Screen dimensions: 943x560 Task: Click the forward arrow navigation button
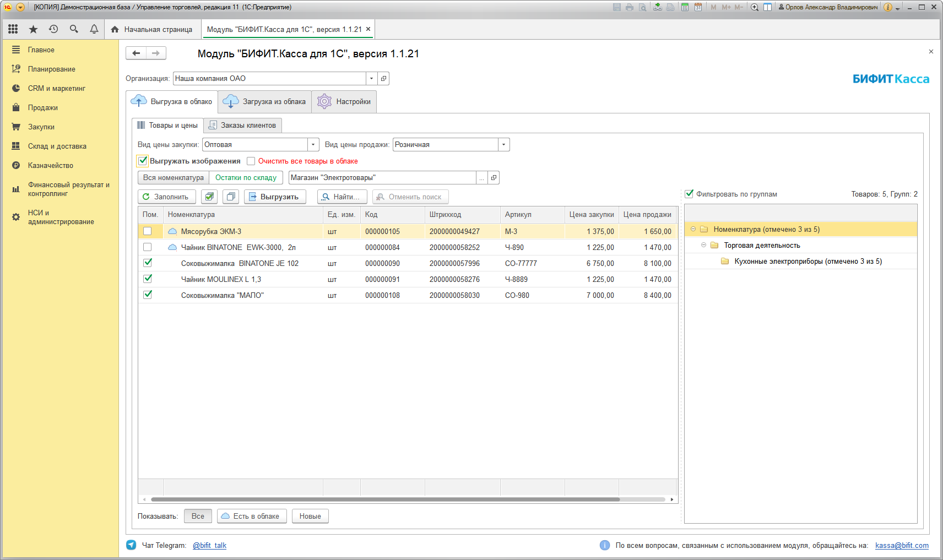tap(156, 53)
